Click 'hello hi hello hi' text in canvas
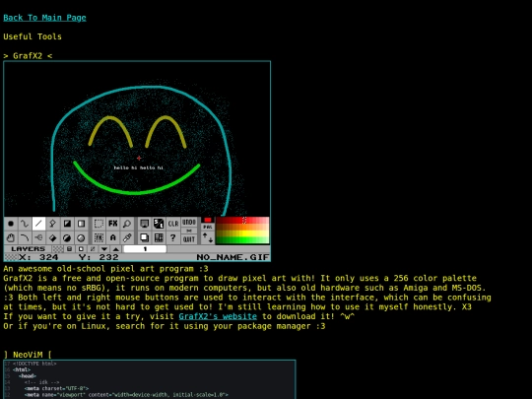Image resolution: width=532 pixels, height=399 pixels. [x=139, y=167]
